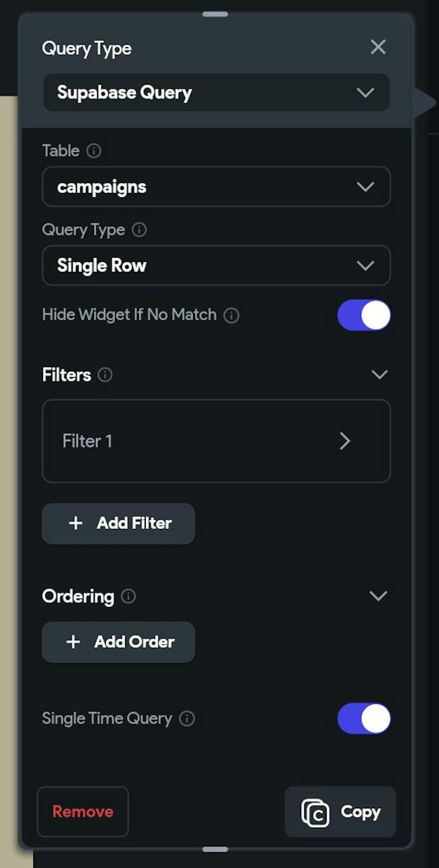Click the info icon next to Table

(94, 151)
